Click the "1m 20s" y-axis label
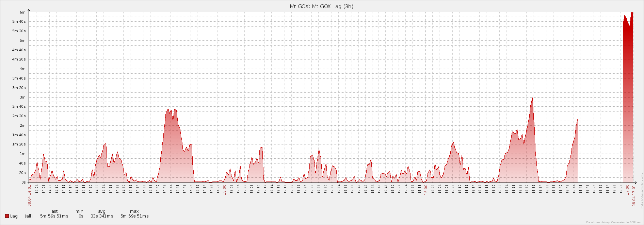The height and width of the screenshot is (225, 644). 19,144
